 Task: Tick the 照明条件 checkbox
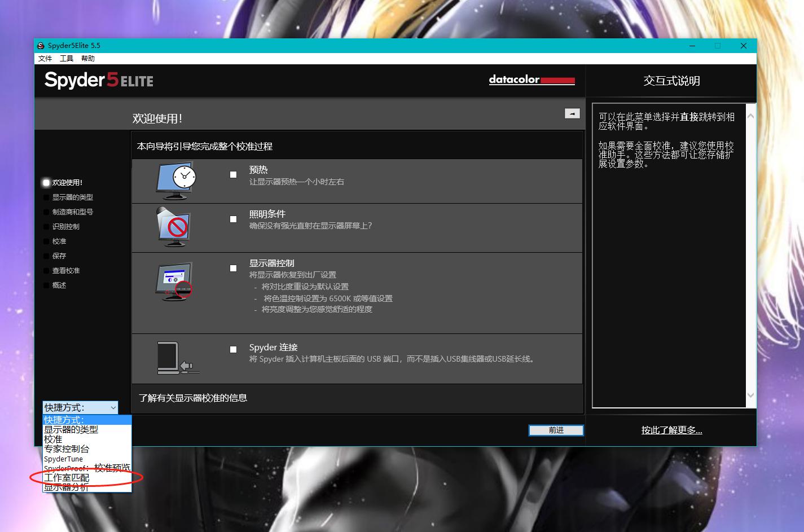tap(233, 219)
